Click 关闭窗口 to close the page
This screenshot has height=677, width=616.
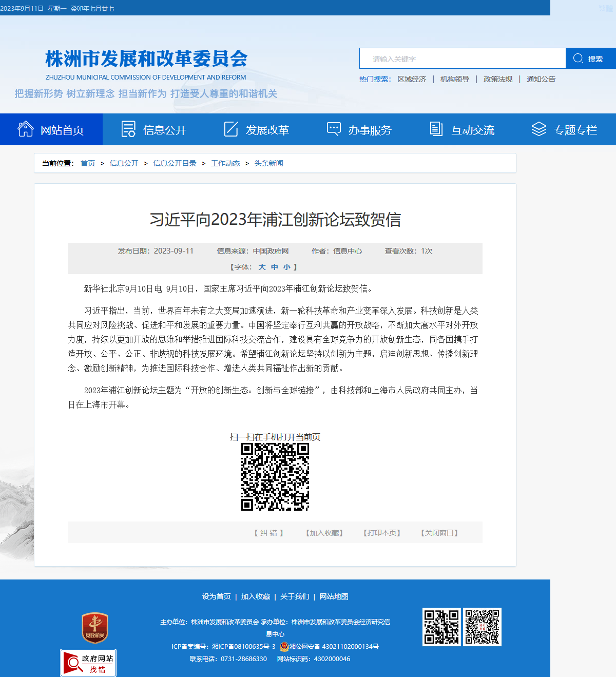coord(439,533)
